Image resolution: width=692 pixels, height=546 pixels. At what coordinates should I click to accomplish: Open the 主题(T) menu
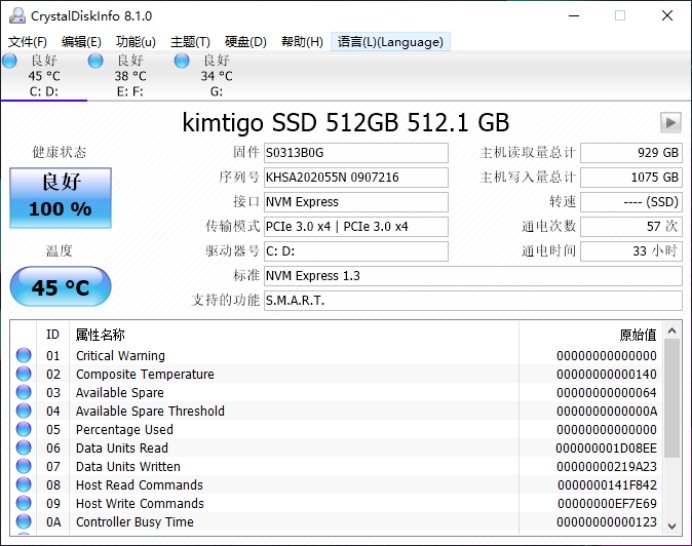[x=190, y=42]
